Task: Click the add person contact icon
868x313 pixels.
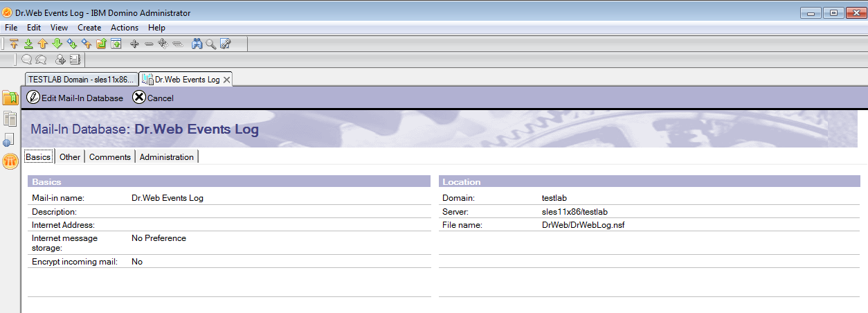Action: pyautogui.click(x=61, y=60)
